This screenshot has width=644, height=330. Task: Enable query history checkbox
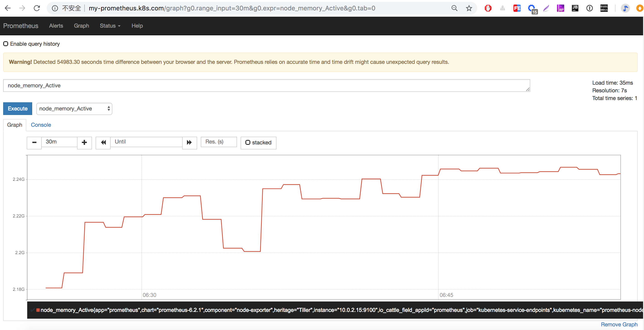(6, 44)
